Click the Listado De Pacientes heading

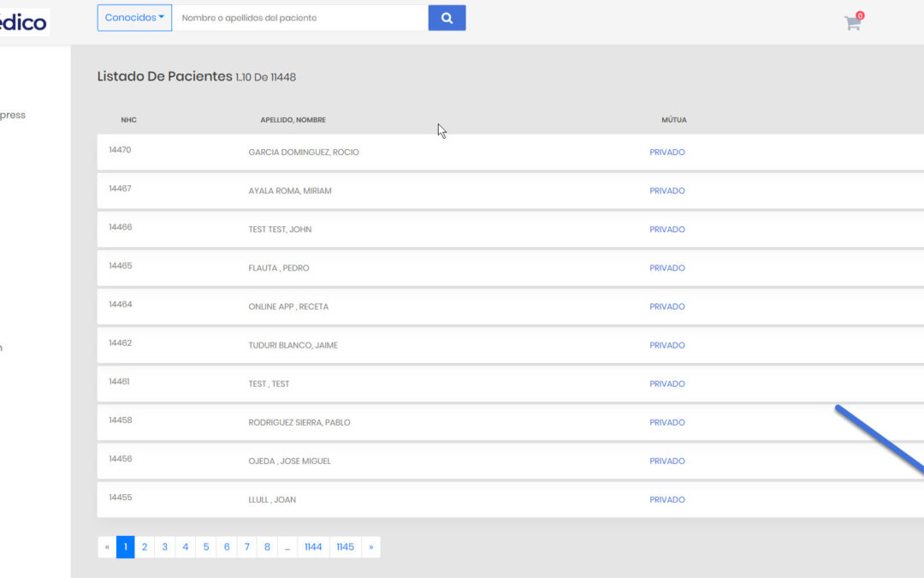click(165, 76)
